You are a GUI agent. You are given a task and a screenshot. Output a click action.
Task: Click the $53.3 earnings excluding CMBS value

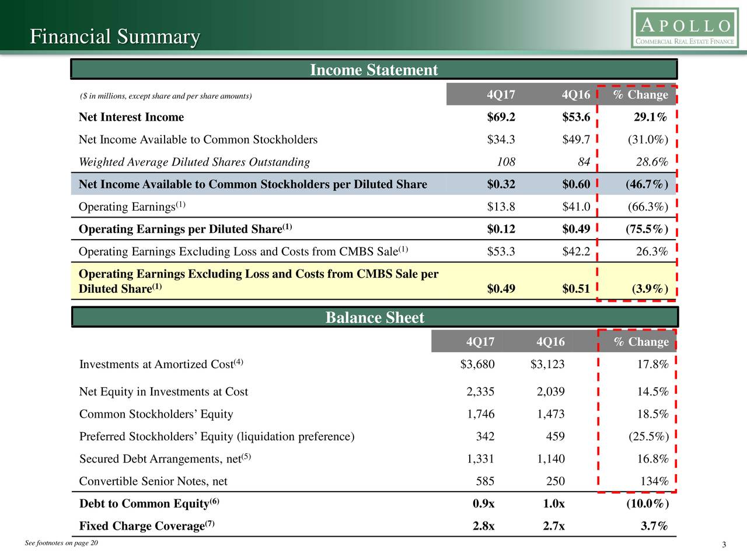pyautogui.click(x=501, y=251)
